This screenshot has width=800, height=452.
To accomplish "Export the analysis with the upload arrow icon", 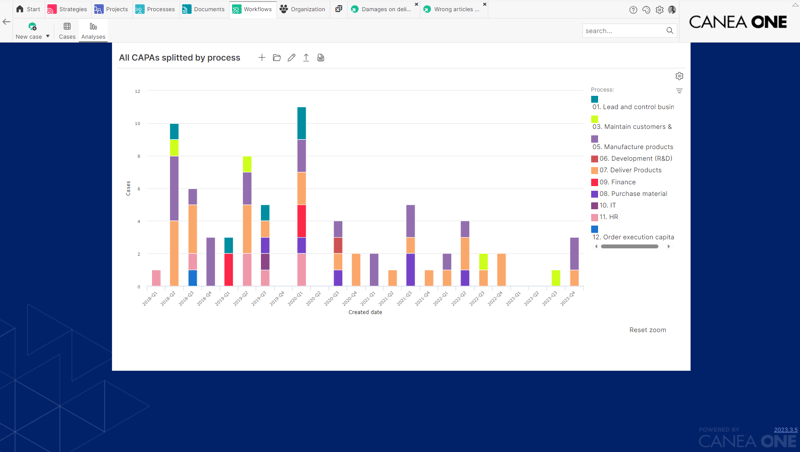I will (306, 58).
